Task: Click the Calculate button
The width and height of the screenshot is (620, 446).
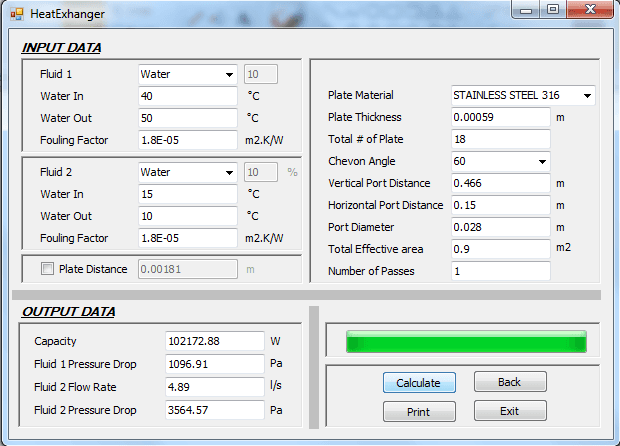Action: tap(419, 383)
